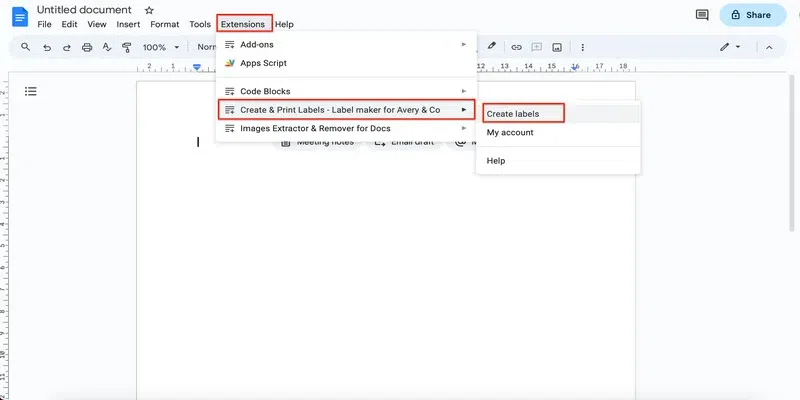The height and width of the screenshot is (400, 800).
Task: Choose Create labels in submenu
Action: tap(558, 114)
